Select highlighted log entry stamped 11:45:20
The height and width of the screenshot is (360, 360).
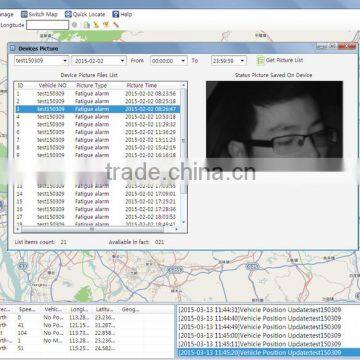pos(268,353)
